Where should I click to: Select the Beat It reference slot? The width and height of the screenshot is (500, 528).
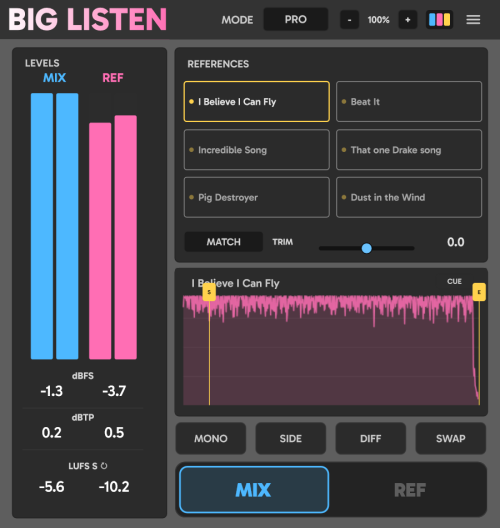pos(409,101)
